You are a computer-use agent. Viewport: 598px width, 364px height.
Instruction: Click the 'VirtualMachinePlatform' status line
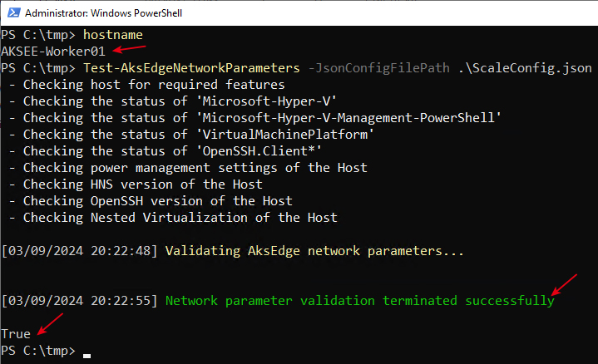click(191, 135)
